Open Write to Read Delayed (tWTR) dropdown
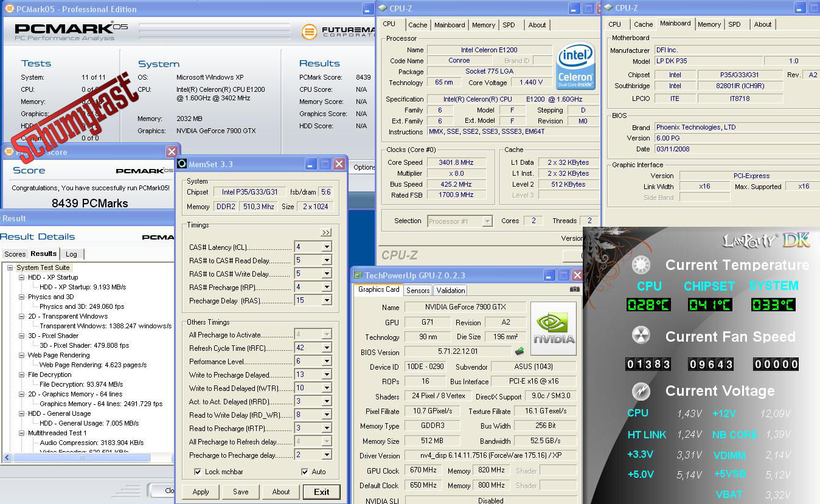820x504 pixels. [327, 388]
